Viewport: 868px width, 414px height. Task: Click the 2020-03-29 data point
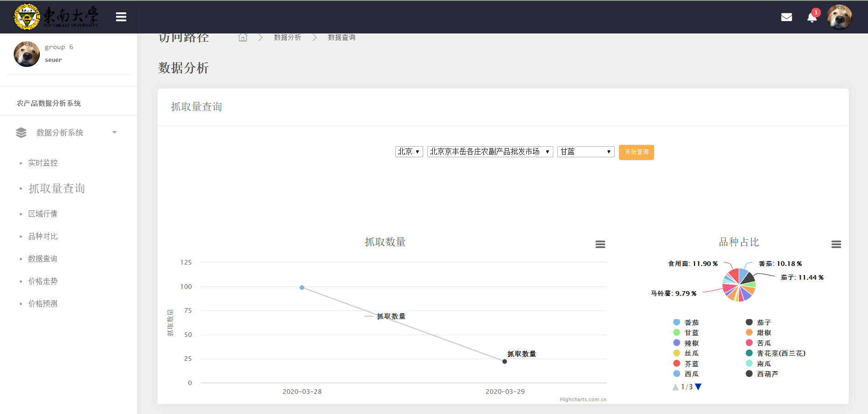505,361
